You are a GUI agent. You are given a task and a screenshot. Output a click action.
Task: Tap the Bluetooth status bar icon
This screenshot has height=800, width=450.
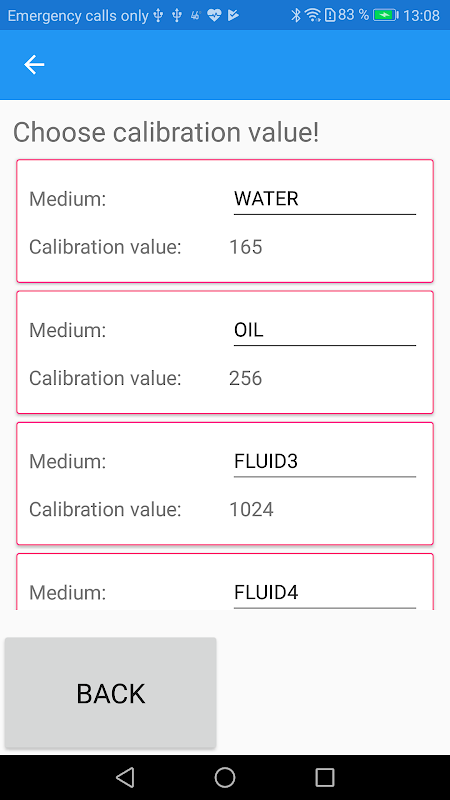click(295, 15)
